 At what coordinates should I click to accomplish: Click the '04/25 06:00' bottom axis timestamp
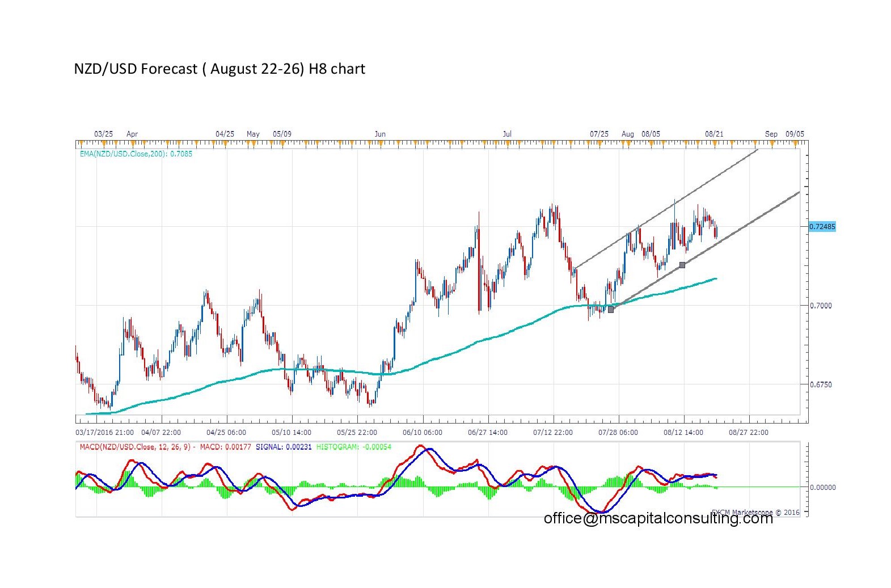(226, 432)
